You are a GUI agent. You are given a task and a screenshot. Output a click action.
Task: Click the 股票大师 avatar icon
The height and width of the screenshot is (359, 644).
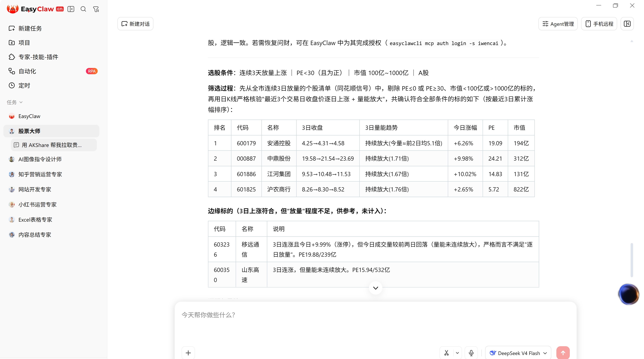click(x=12, y=131)
